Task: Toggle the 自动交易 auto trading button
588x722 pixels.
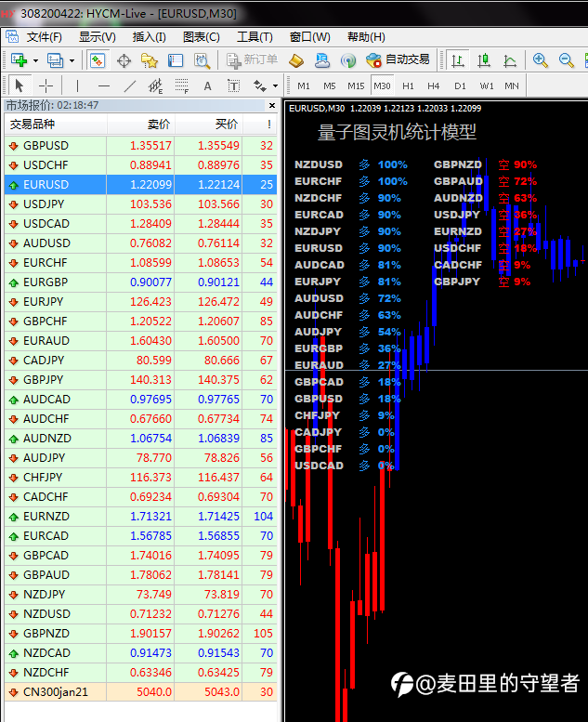Action: (x=398, y=60)
